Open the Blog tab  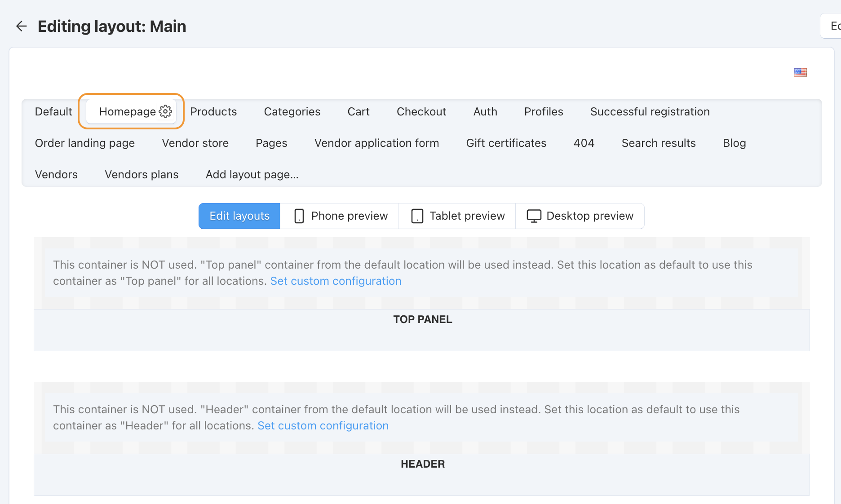(735, 143)
